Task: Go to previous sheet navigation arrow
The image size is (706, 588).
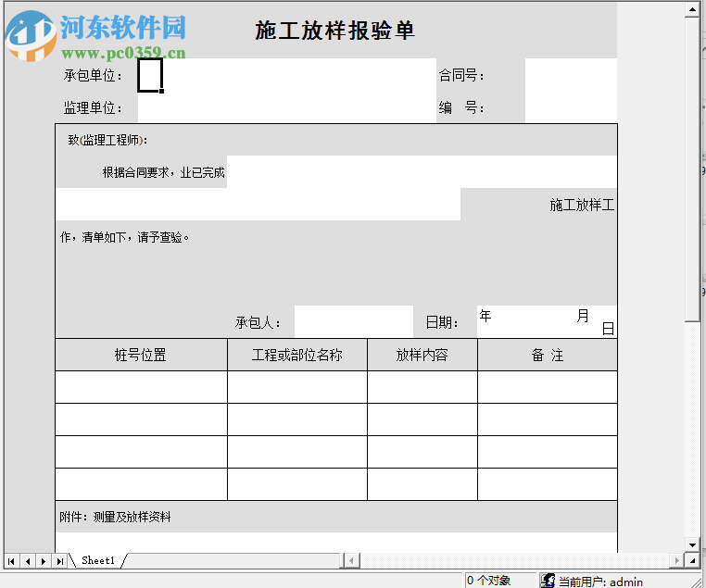Action: click(28, 561)
